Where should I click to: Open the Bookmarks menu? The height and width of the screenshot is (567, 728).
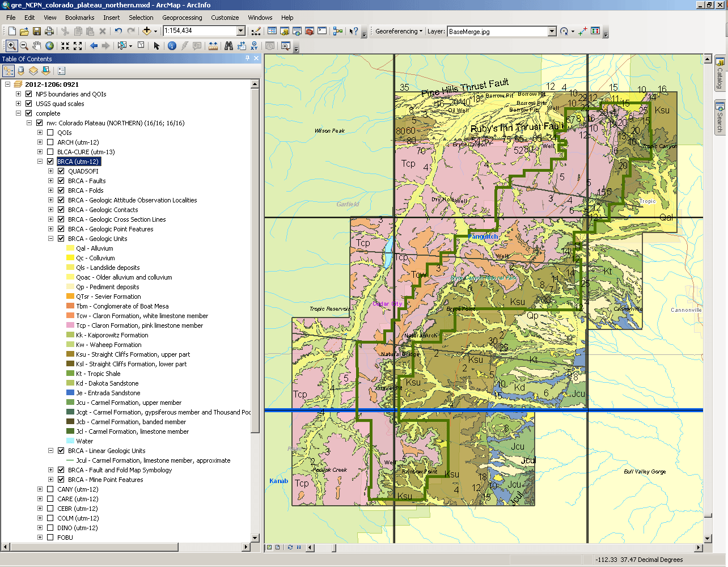pyautogui.click(x=79, y=18)
